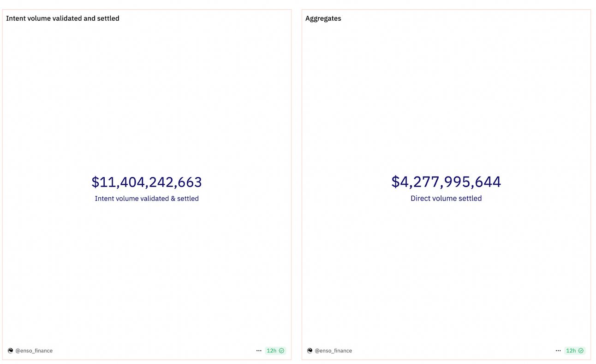Click the green check icon in Aggregates panel
The image size is (596, 364).
click(x=581, y=351)
